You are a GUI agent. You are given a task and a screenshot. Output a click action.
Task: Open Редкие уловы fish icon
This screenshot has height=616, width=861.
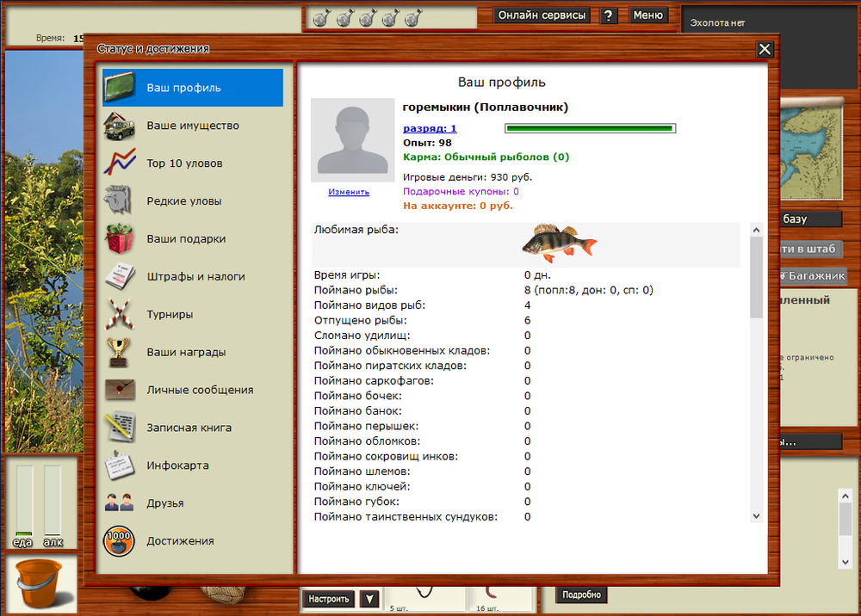coord(120,201)
